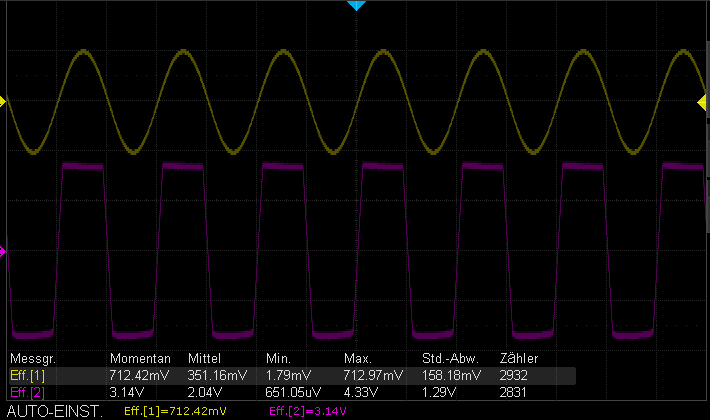710x420 pixels.
Task: Click the 351.16mV mean value
Action: pos(217,376)
